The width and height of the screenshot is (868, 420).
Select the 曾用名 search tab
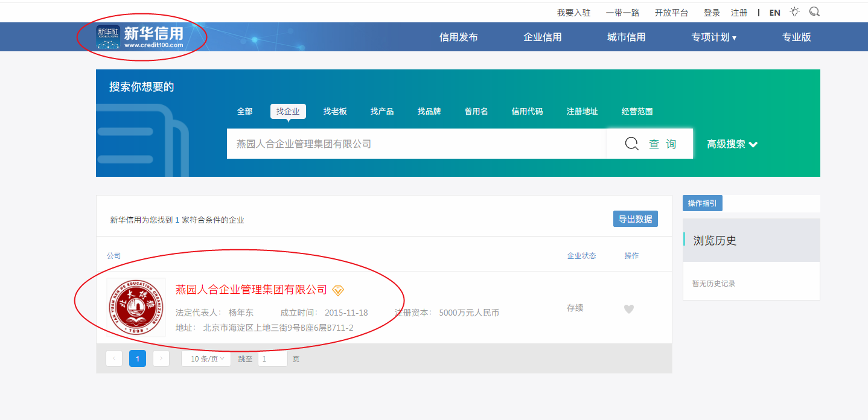476,112
